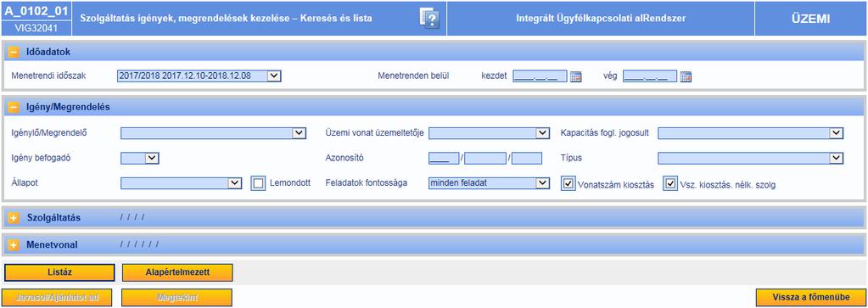The width and height of the screenshot is (868, 308).
Task: Open Kapacitás fogl. jogosult dropdown
Action: pos(751,133)
